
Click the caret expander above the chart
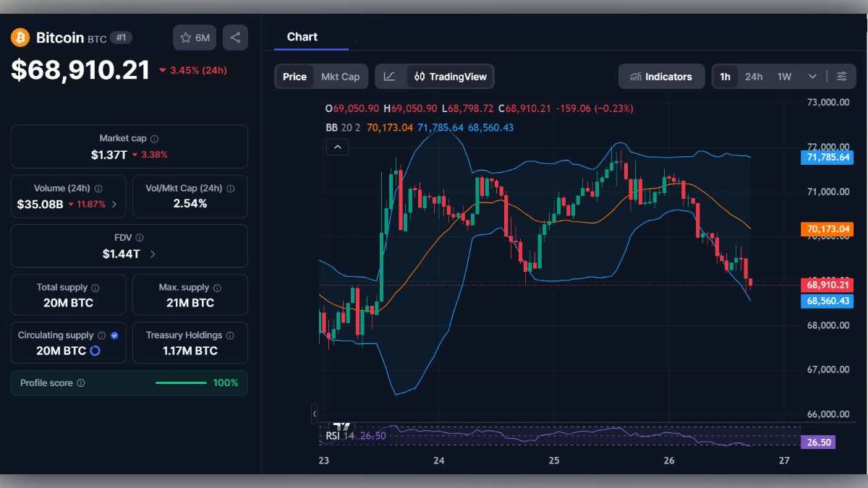tap(337, 147)
